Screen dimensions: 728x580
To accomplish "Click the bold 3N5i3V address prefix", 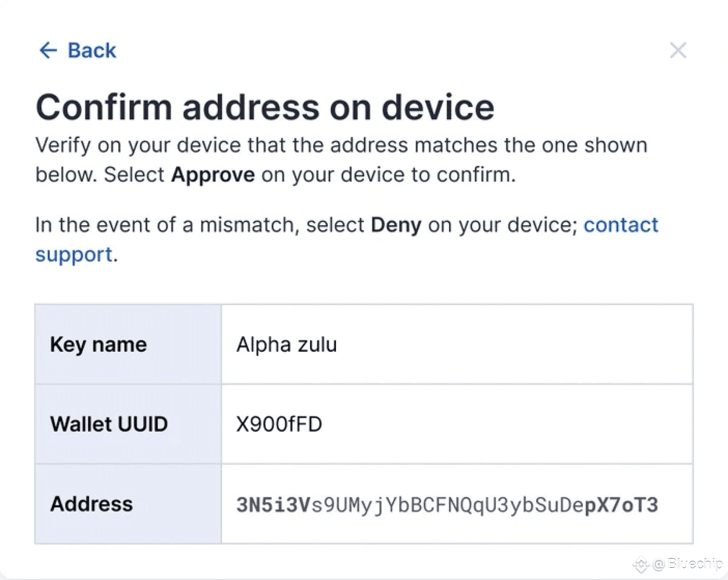I will pyautogui.click(x=274, y=505).
